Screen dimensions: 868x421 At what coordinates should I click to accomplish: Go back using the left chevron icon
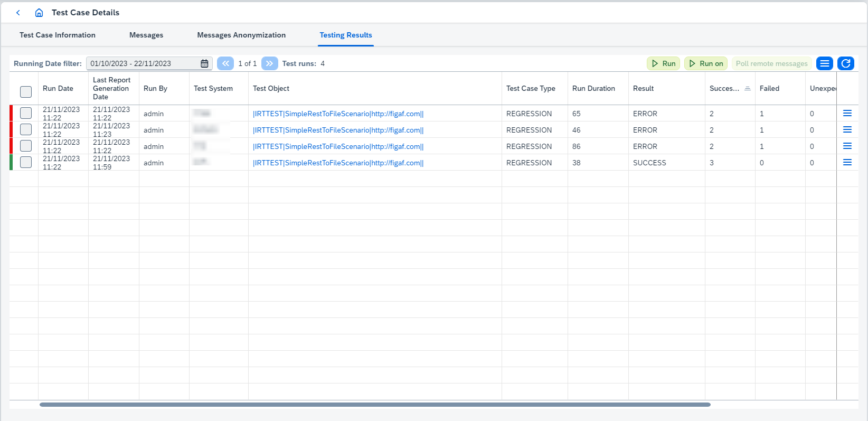18,13
